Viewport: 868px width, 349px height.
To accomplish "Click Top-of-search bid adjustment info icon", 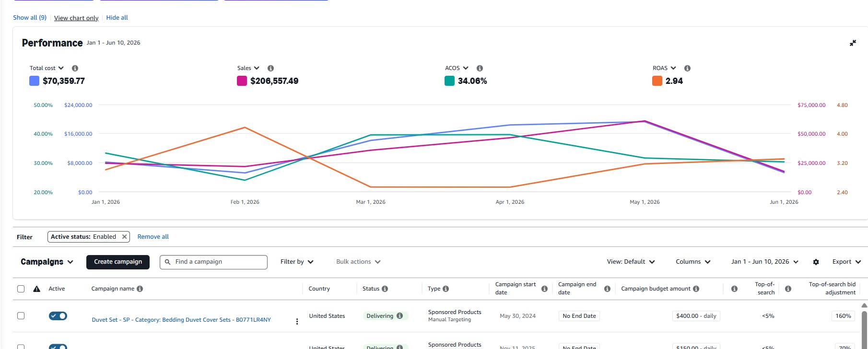I will pos(788,289).
